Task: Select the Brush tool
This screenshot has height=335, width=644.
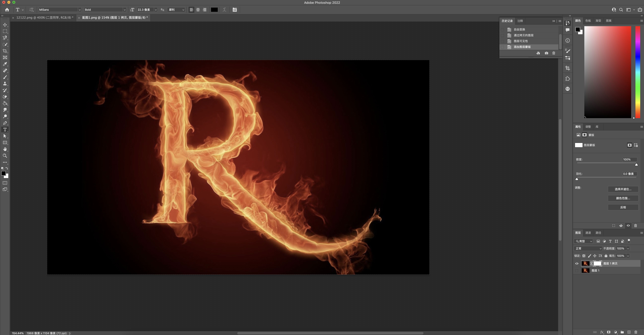Action: [5, 77]
